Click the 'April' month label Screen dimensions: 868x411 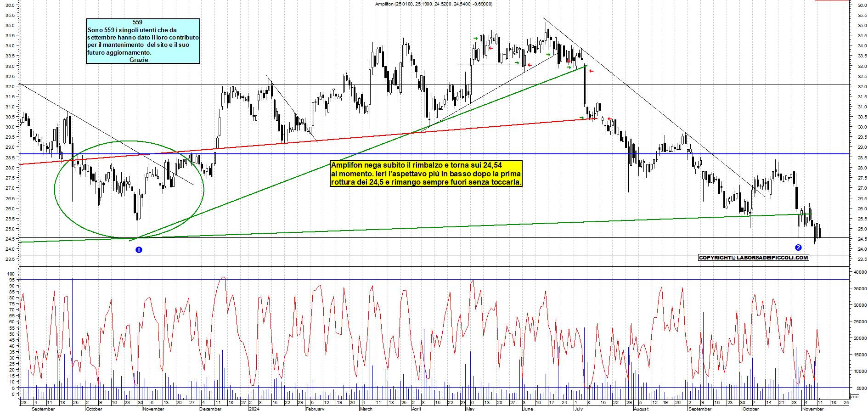416,409
